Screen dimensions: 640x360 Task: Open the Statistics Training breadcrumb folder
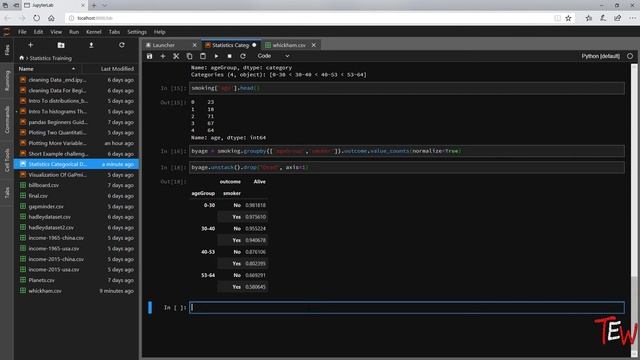pos(51,58)
